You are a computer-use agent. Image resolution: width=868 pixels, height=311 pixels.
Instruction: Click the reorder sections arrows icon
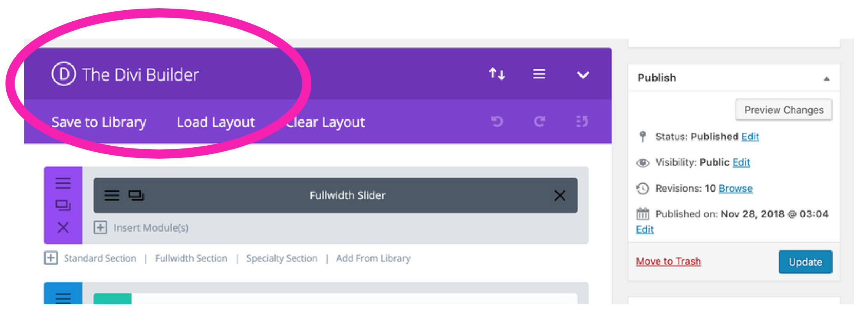(497, 74)
